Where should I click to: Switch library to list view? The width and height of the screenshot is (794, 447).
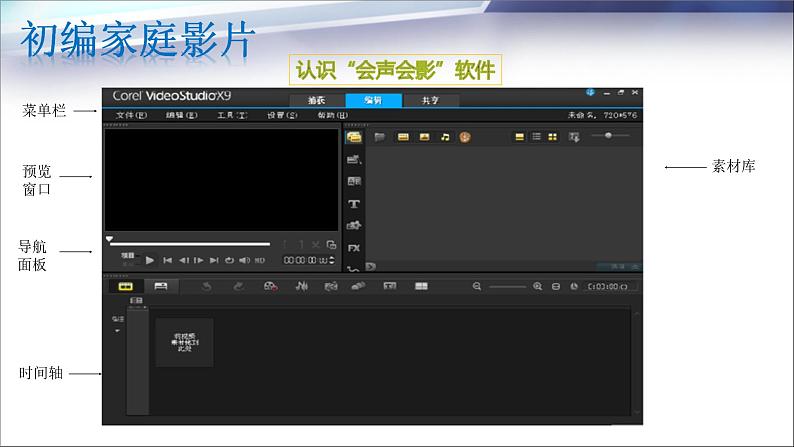[536, 137]
